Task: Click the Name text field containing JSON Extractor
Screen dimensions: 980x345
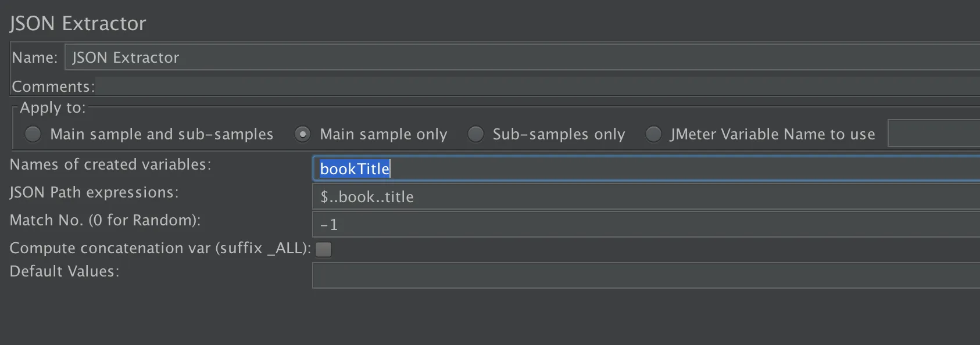Action: click(522, 57)
